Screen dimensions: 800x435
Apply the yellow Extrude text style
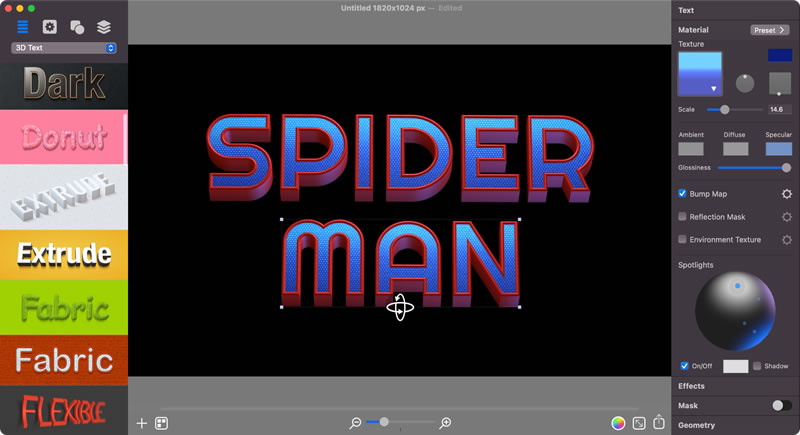(64, 254)
